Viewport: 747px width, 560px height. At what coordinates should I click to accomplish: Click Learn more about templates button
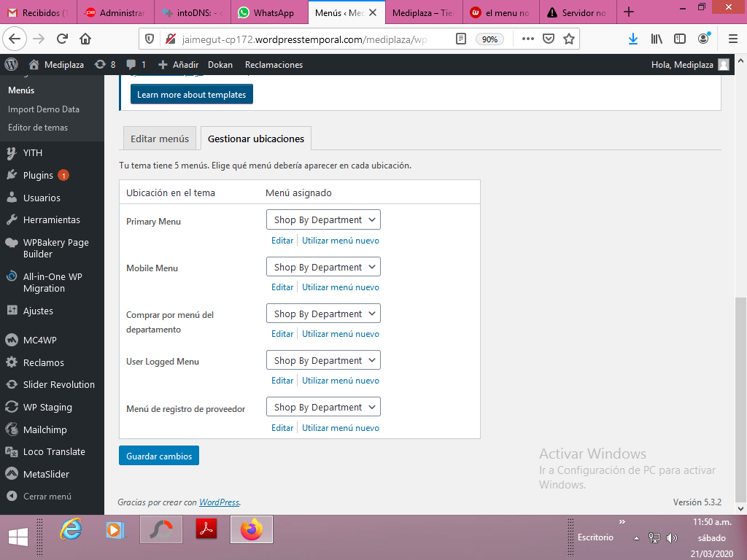[192, 94]
